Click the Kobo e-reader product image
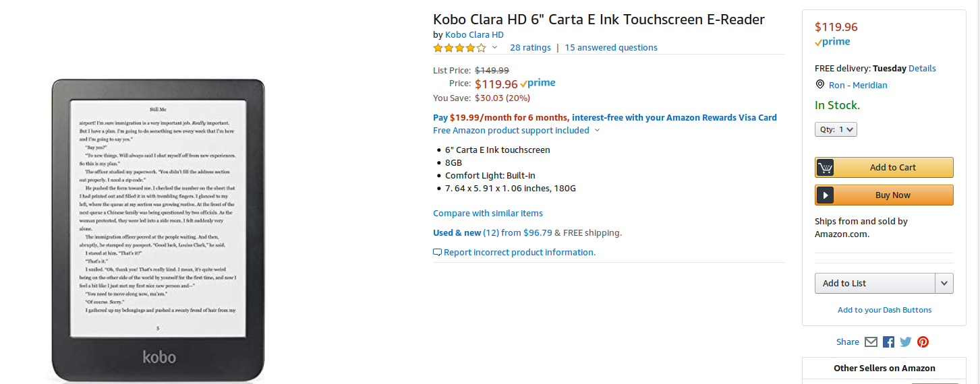Viewport: 980px width, 384px height. tap(158, 229)
